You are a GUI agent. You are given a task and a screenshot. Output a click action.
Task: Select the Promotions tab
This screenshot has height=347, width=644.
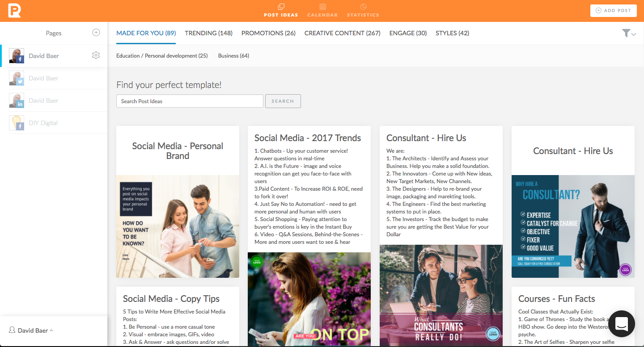pyautogui.click(x=268, y=33)
